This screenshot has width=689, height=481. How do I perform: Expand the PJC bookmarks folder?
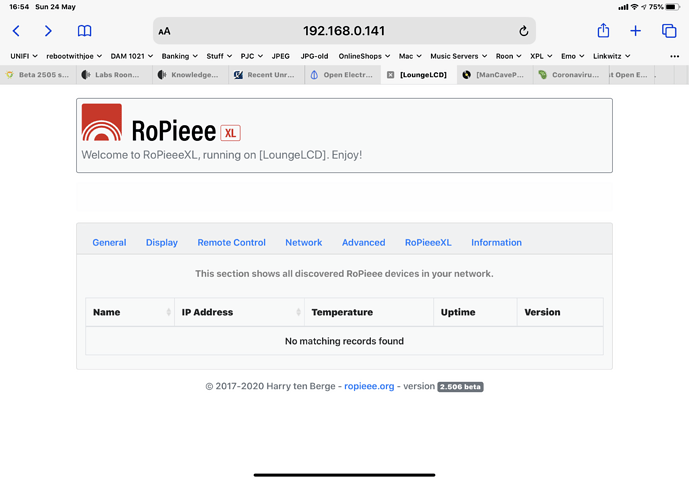(252, 56)
